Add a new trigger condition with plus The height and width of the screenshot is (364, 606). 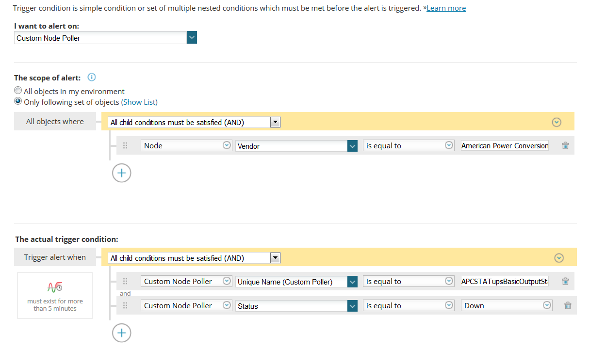(x=122, y=333)
